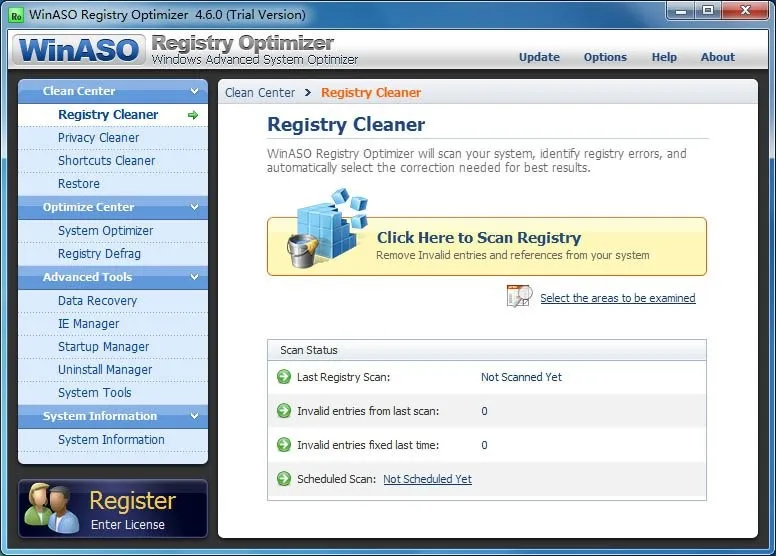This screenshot has width=776, height=556.
Task: Open the Options menu
Action: (605, 57)
